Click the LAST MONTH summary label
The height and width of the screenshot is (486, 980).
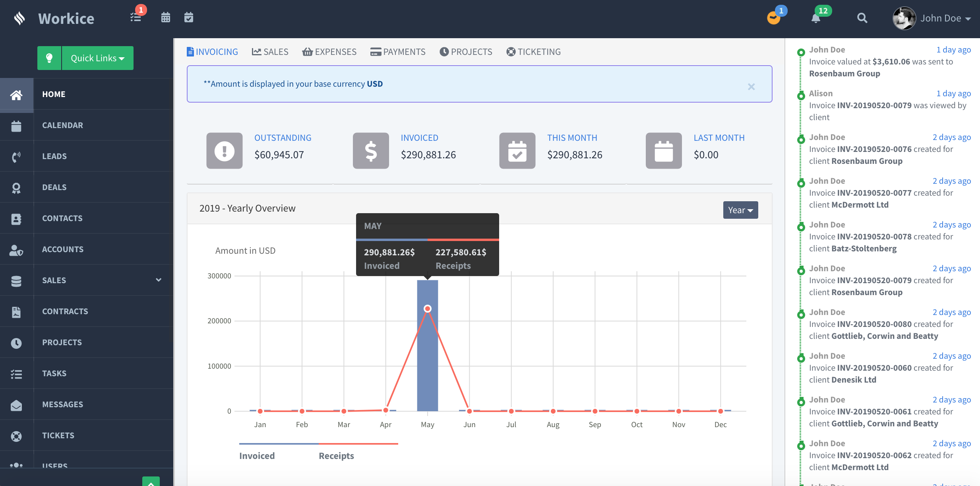[719, 138]
